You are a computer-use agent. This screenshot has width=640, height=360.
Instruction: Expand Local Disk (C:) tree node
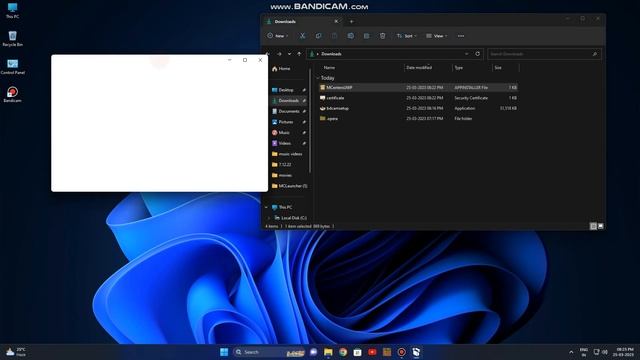(x=269, y=218)
